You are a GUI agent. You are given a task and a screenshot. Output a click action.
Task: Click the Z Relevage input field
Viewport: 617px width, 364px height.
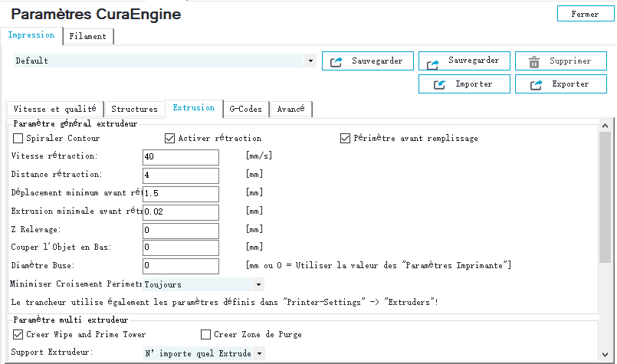181,231
